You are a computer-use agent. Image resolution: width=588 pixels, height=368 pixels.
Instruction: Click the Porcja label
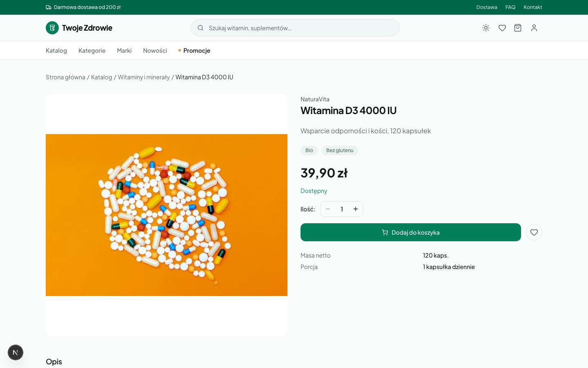click(309, 267)
